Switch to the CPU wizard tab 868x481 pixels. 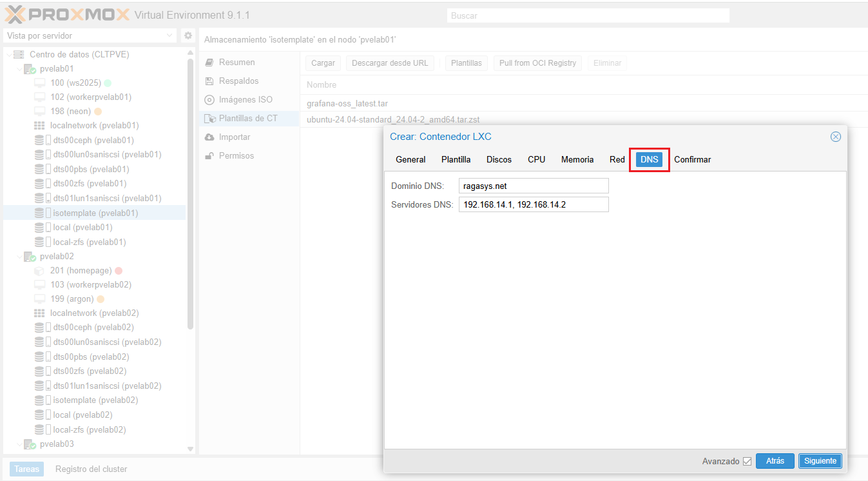click(537, 159)
